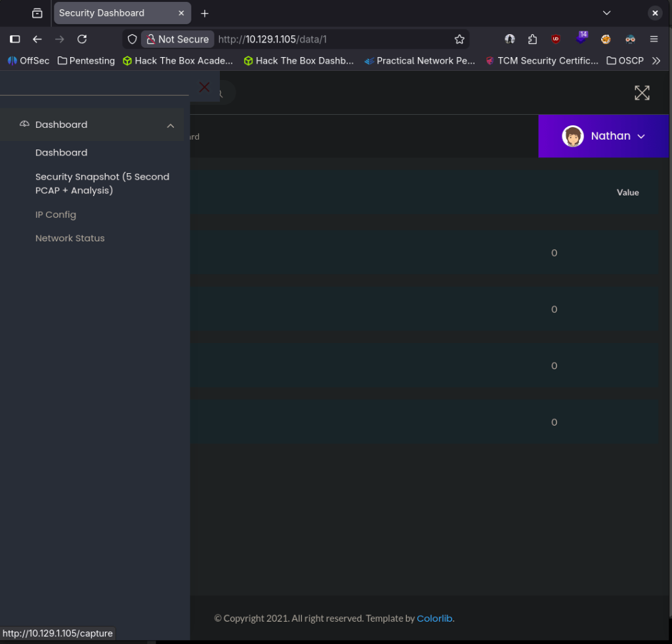Select Security Snapshot PCAP menu item
Screen dimensions: 672x644
click(102, 184)
